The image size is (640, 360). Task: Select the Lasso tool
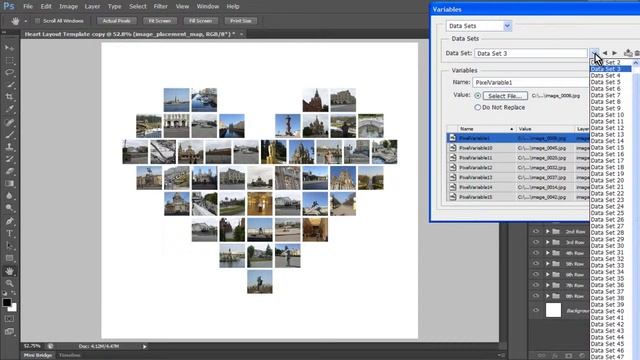pyautogui.click(x=9, y=73)
